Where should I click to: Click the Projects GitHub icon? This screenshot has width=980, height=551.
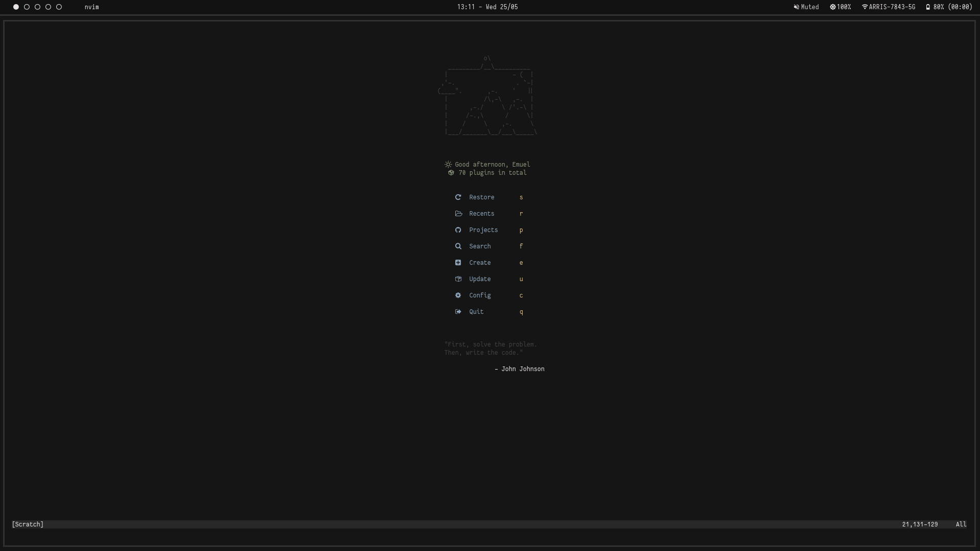pyautogui.click(x=458, y=230)
